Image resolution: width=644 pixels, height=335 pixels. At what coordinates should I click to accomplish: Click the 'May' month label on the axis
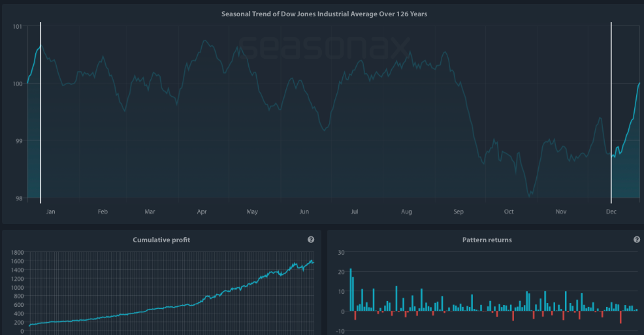[252, 212]
